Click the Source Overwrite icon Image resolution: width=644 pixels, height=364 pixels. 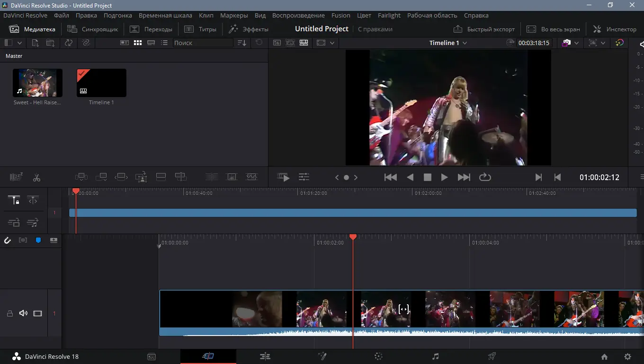click(180, 177)
